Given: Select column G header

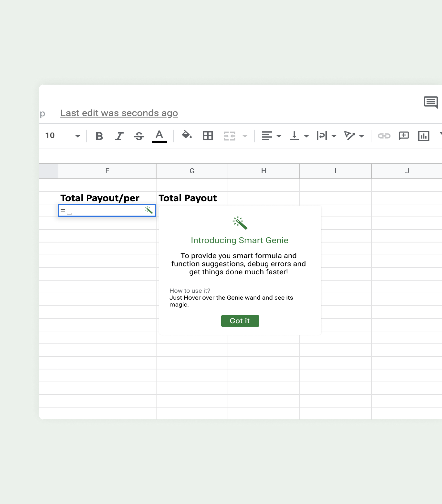Looking at the screenshot, I should [192, 171].
